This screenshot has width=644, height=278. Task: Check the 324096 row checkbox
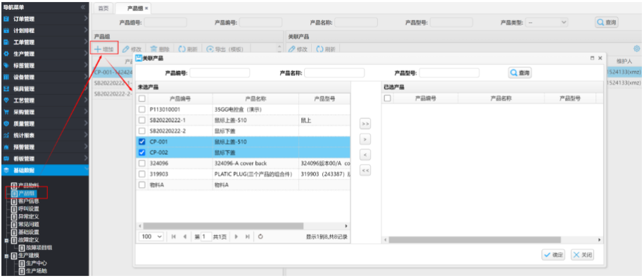pyautogui.click(x=141, y=163)
